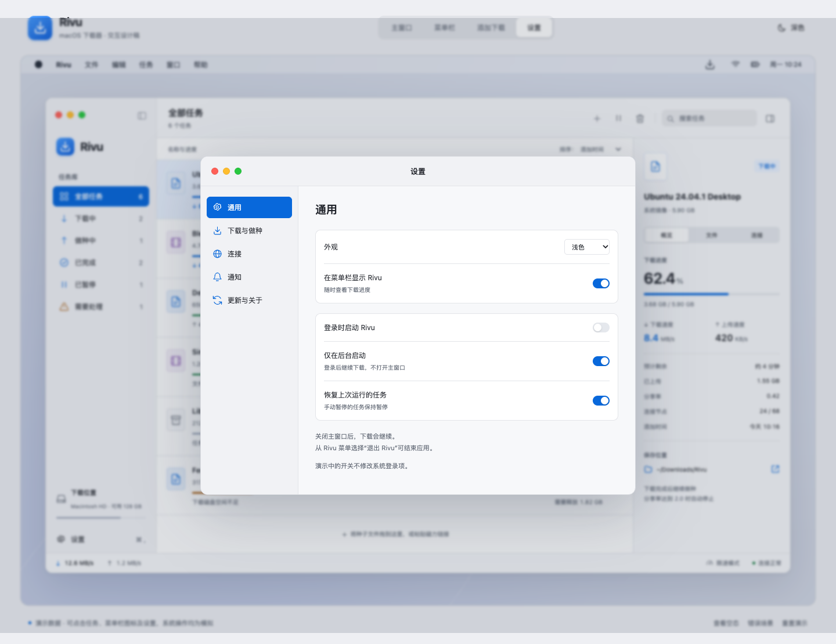Image resolution: width=836 pixels, height=644 pixels.
Task: Turn off 在菜单栏显示 Rivu switch
Action: coord(601,283)
